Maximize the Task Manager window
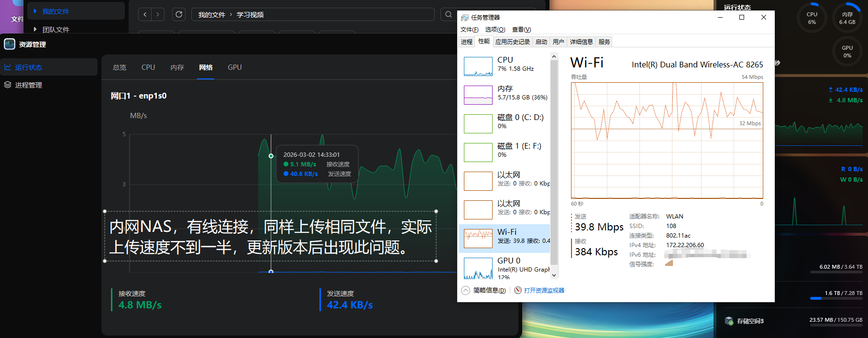The width and height of the screenshot is (868, 338). [x=742, y=17]
